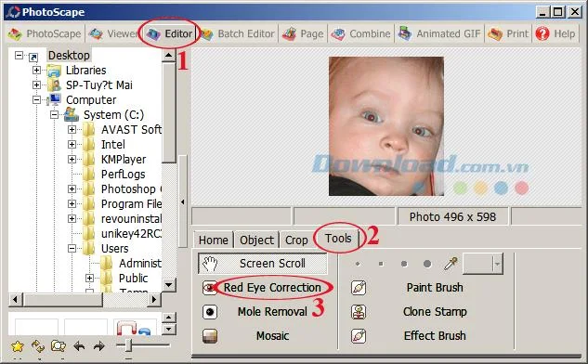Click the redo right arrow icon
Screen dimensions: 588x364
[99, 346]
